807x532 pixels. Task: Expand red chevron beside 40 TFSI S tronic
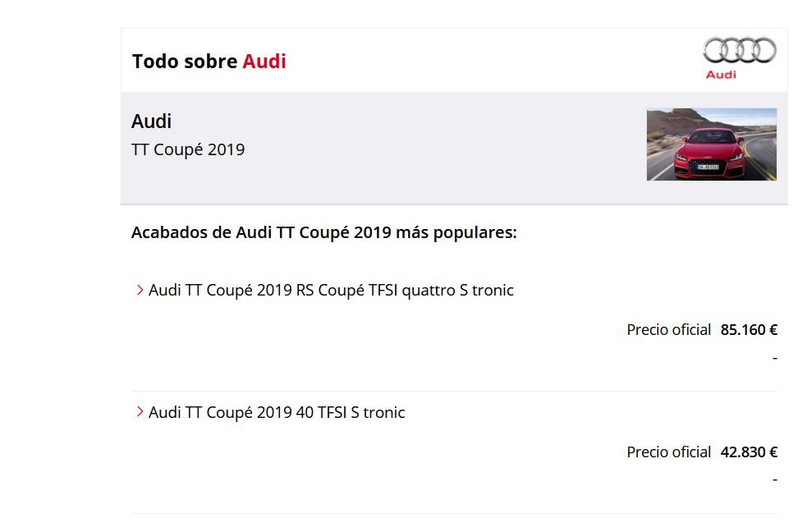[x=140, y=411]
